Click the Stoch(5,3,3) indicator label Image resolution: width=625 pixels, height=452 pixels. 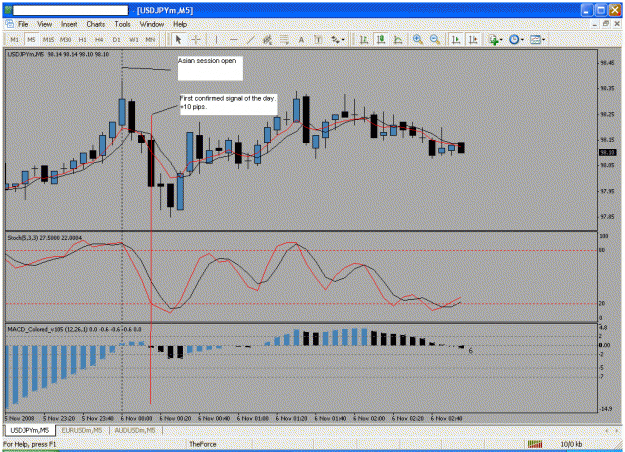point(45,238)
